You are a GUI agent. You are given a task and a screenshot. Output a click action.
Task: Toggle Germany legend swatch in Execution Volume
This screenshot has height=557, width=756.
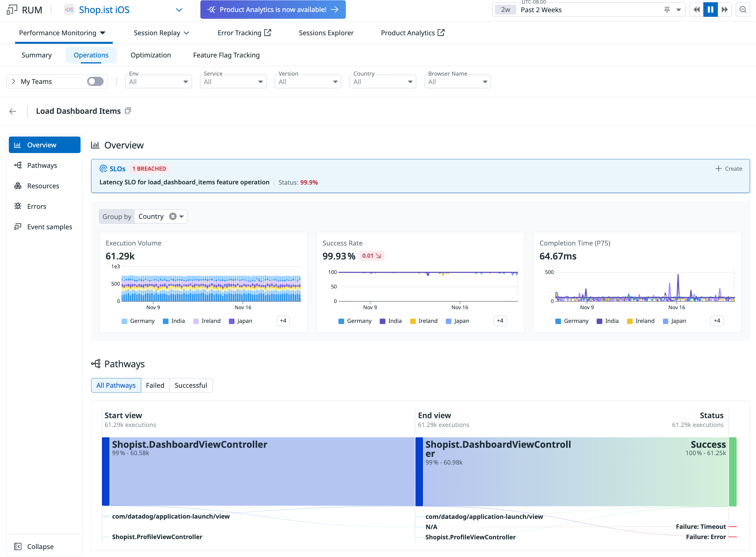124,321
